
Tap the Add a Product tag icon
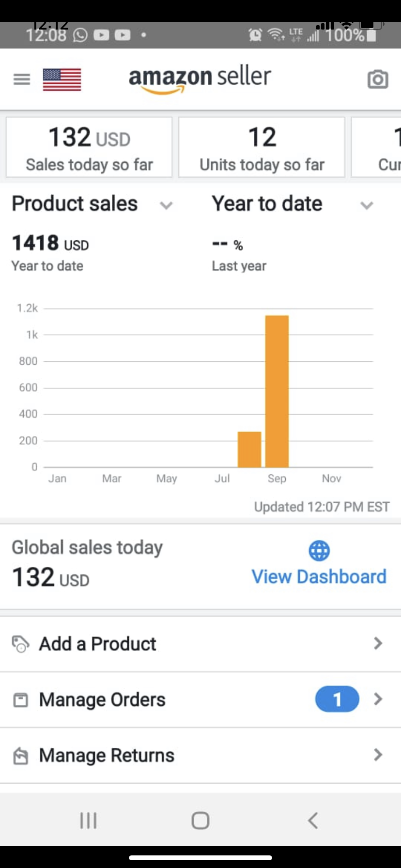pos(20,644)
